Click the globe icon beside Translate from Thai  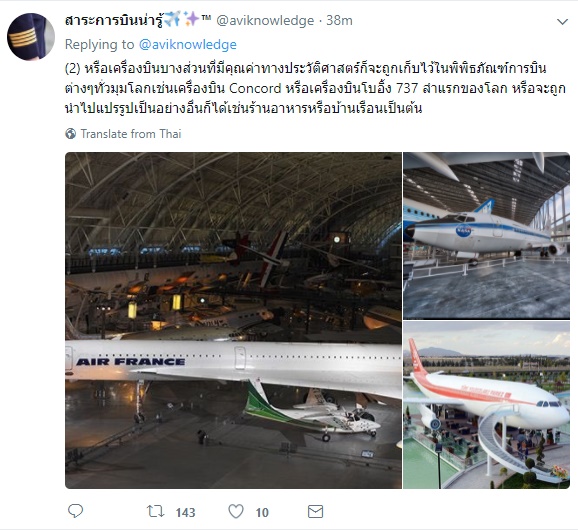pyautogui.click(x=70, y=133)
